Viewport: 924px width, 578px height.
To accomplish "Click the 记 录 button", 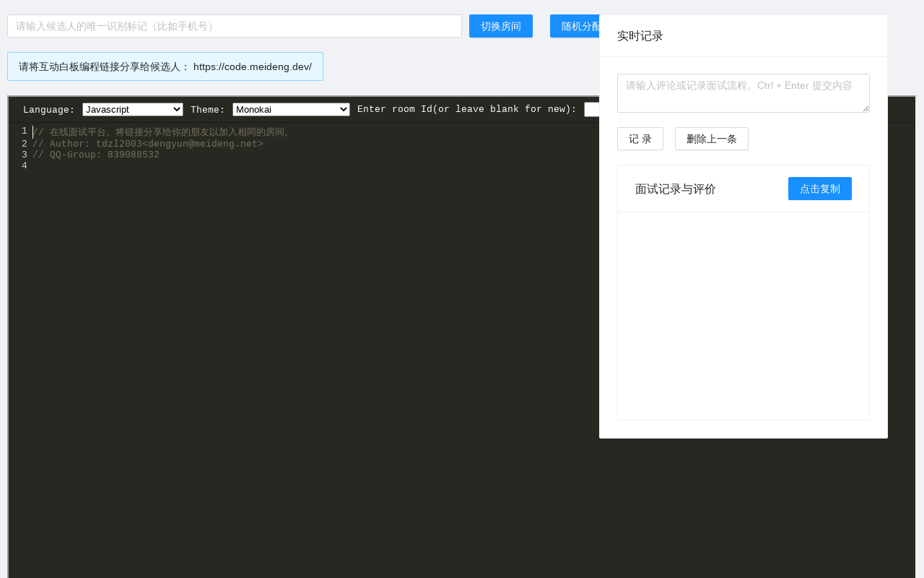I will (x=640, y=139).
